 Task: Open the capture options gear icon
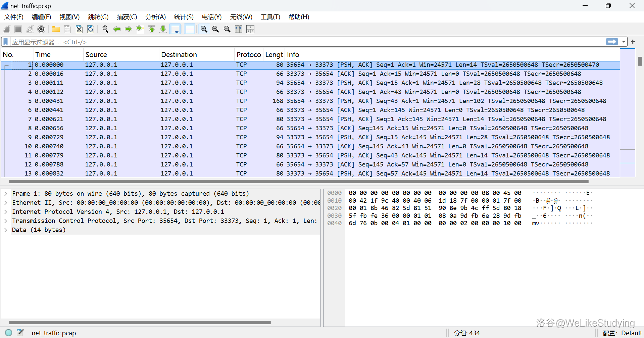click(41, 30)
